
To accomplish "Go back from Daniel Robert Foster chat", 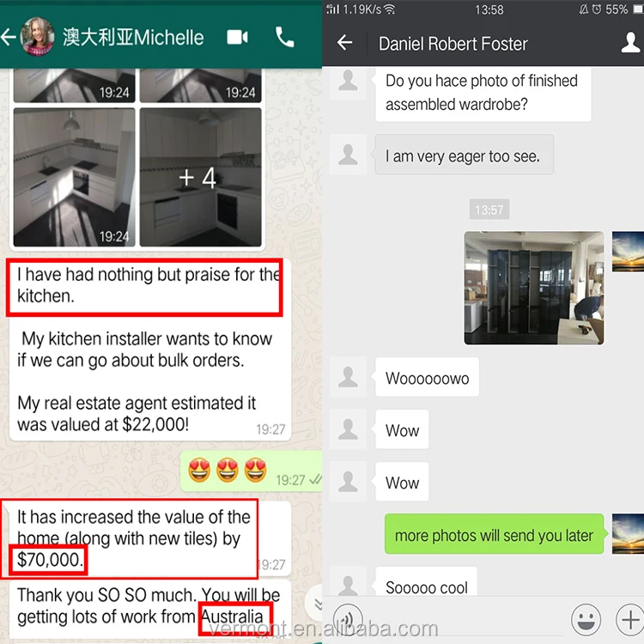I will [x=344, y=42].
